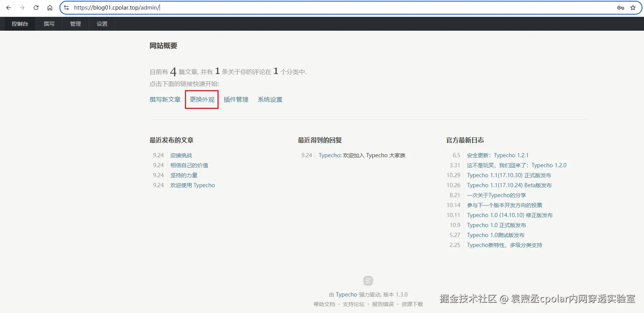644x313 pixels.
Task: Click the 撰写新文章 link
Action: coord(165,100)
